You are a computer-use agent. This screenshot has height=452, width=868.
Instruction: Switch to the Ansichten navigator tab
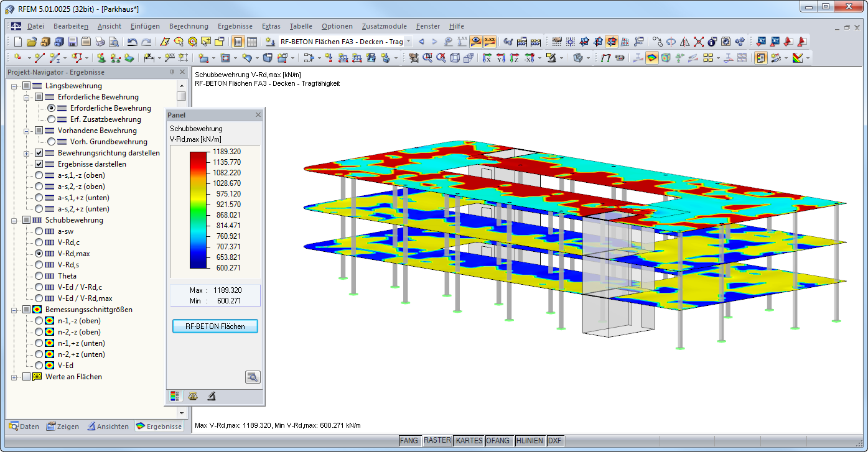[108, 427]
